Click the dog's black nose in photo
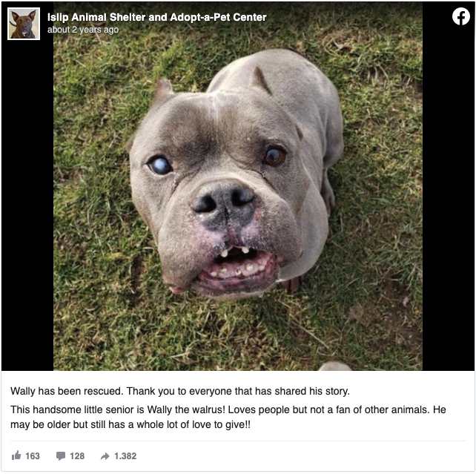The image size is (476, 474). (223, 203)
